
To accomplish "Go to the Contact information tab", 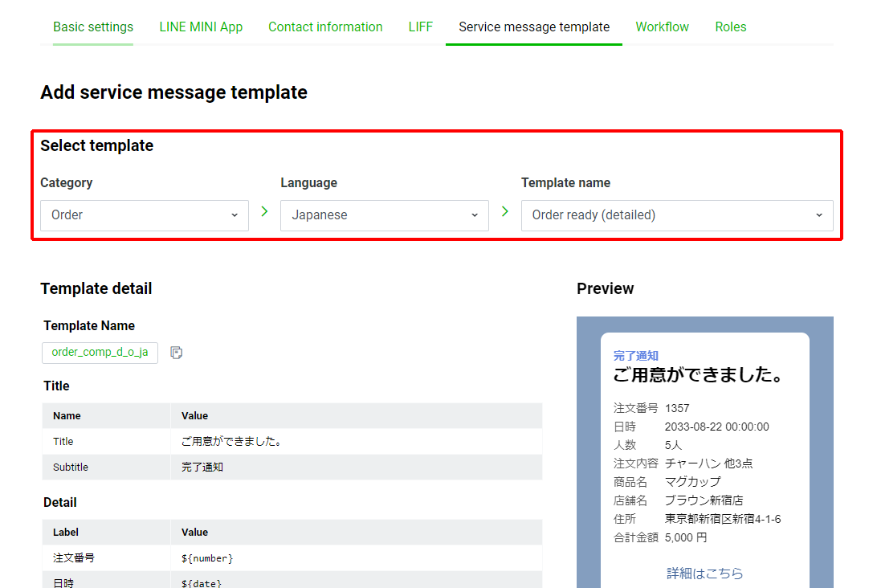I will [325, 27].
